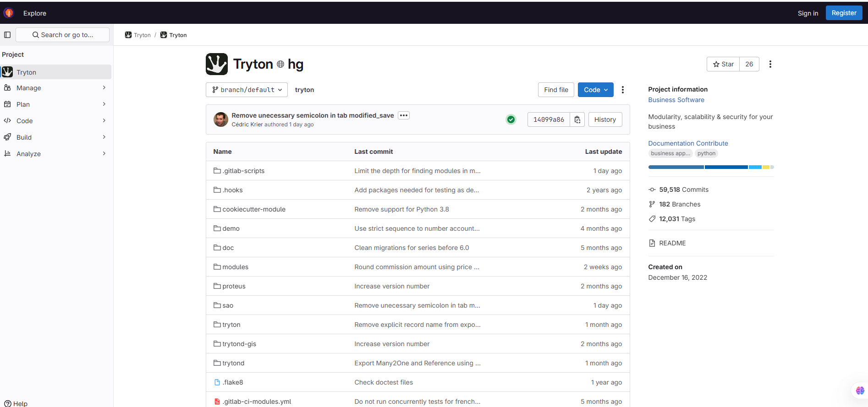Screen dimensions: 868x407
Task: Open project actions kebab menu beside Star
Action: (770, 64)
